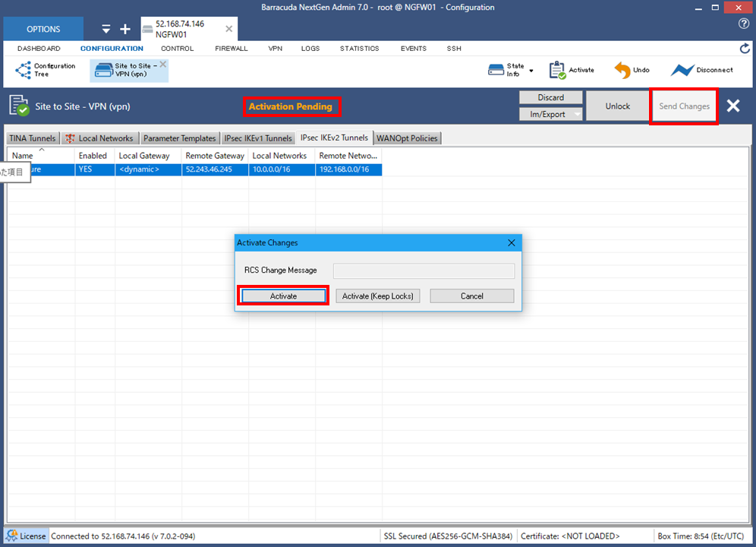Expand the State Info dropdown arrow
This screenshot has width=756, height=547.
[x=531, y=71]
